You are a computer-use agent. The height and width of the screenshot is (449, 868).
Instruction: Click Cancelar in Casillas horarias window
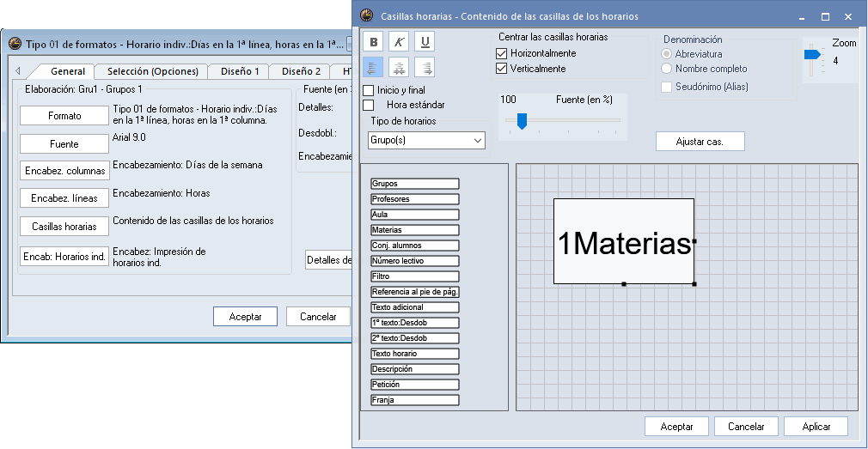click(746, 427)
